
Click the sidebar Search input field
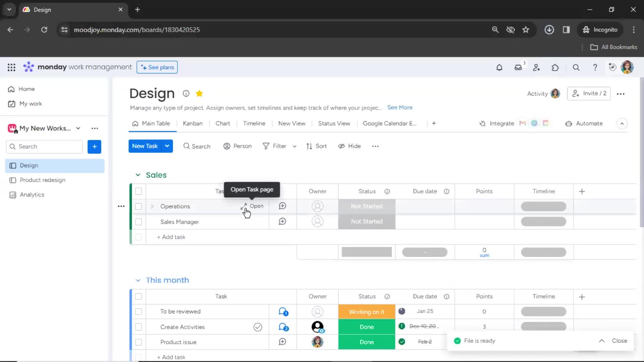(44, 147)
